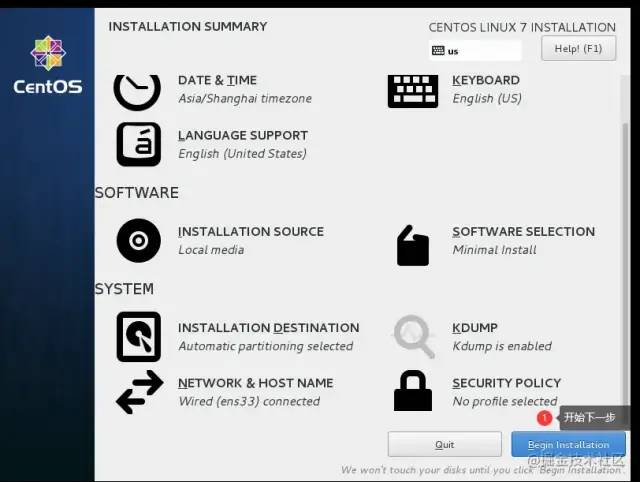The width and height of the screenshot is (640, 482).
Task: Open the INSTALLATION DESTINATION label
Action: [x=269, y=328]
